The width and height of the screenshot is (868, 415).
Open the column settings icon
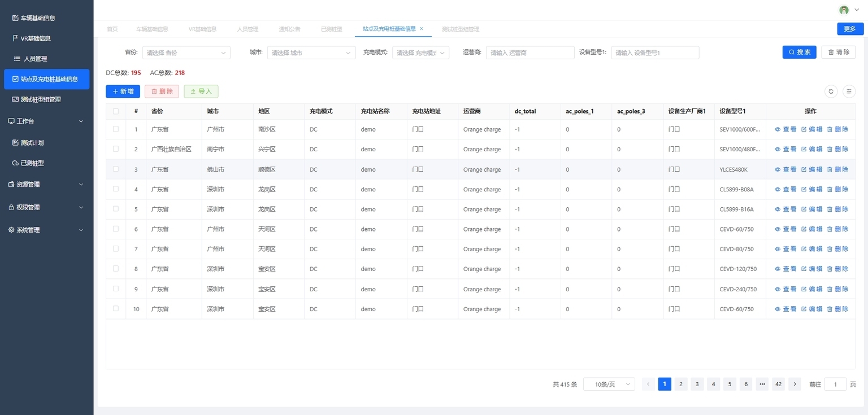pos(849,91)
